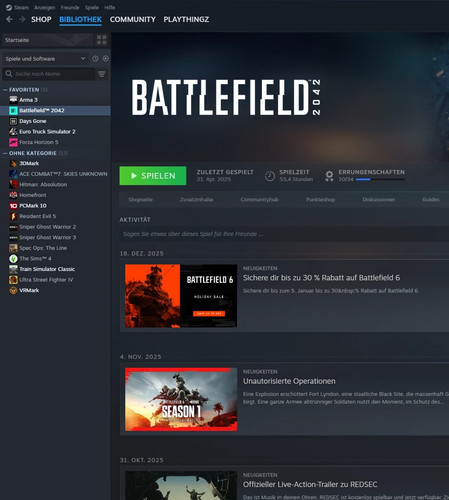Click the recent activity clock icon
The image size is (449, 500).
coord(95,59)
